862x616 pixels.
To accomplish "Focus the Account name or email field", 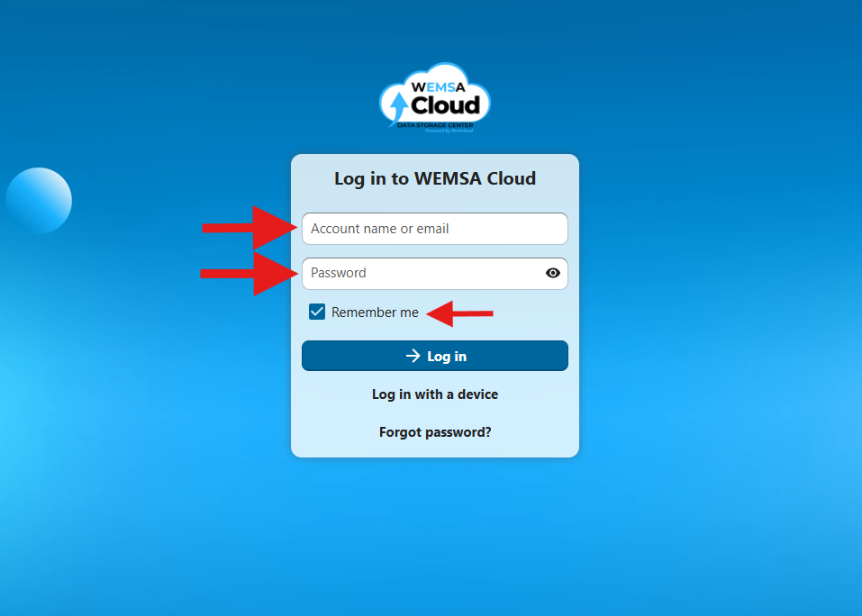I will (435, 229).
